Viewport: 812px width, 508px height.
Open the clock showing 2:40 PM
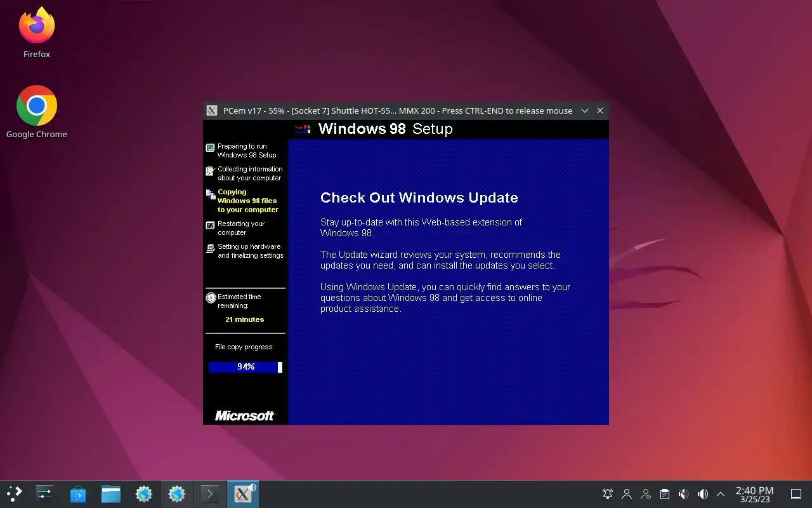pos(754,494)
